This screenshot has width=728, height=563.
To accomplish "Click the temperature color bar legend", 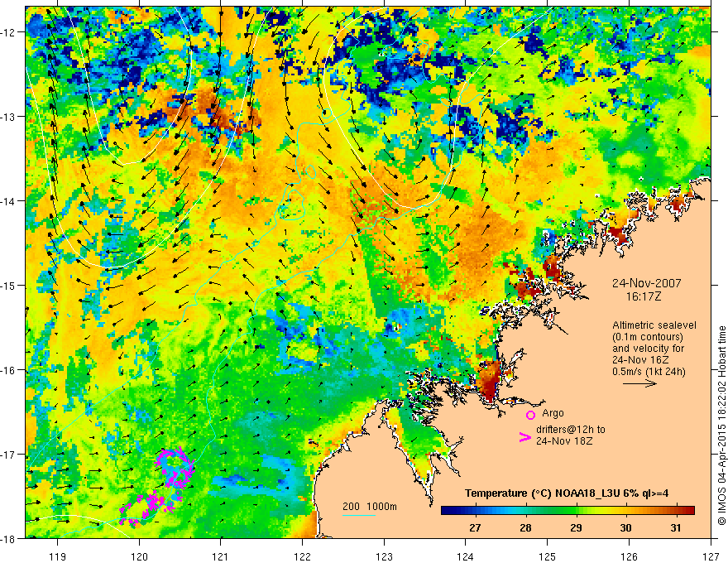I will (x=568, y=511).
